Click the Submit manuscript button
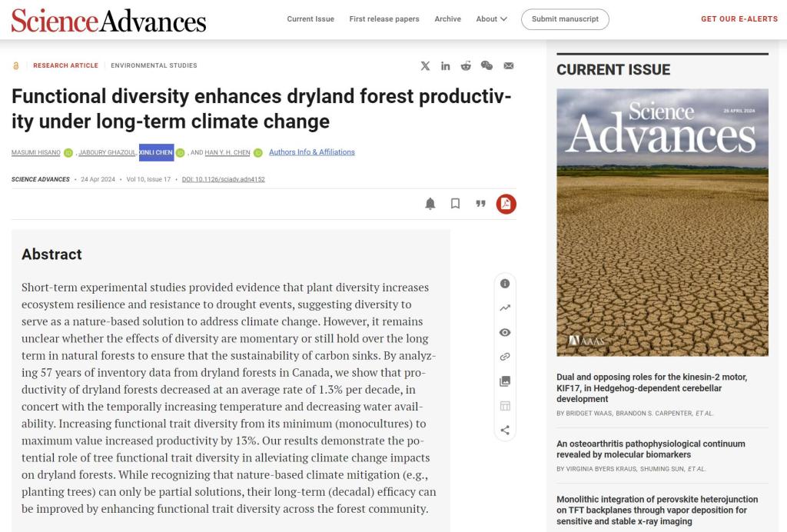 coord(565,19)
